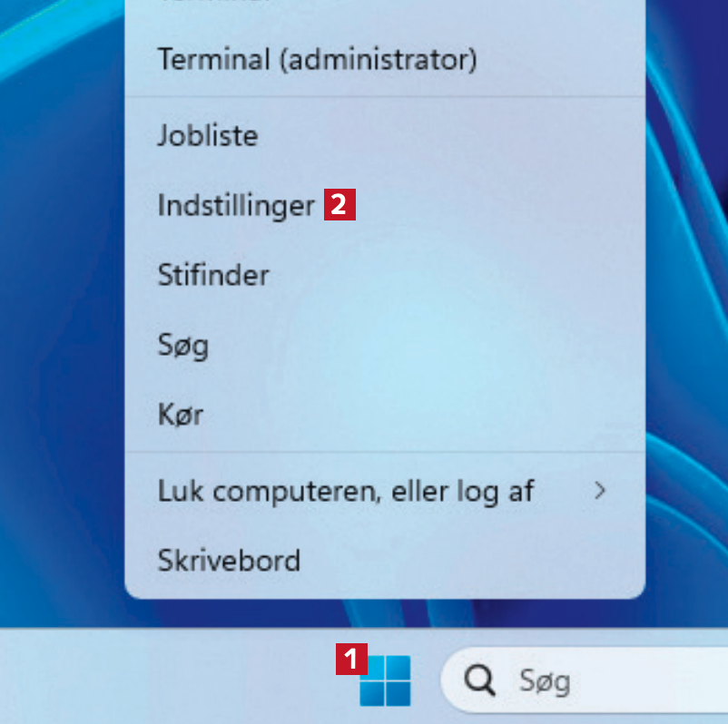Screen dimensions: 728x724
Task: Click desktop wallpaper right of the menu
Action: point(688,318)
